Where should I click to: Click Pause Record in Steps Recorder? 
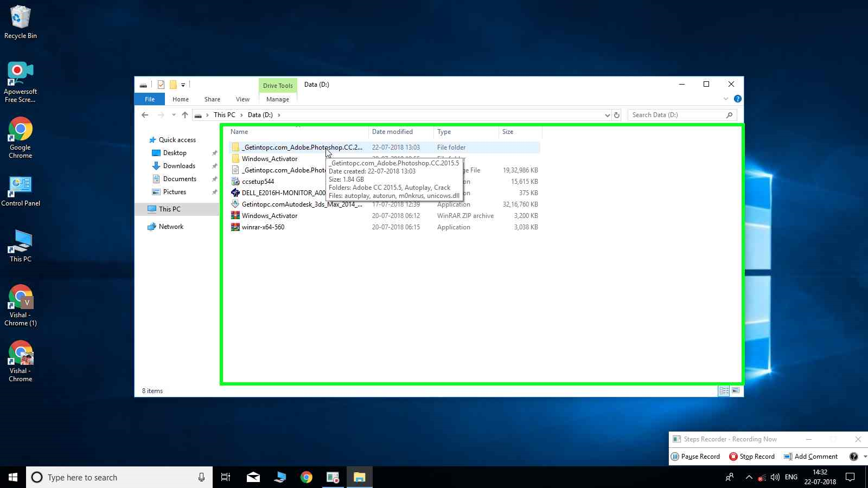tap(695, 457)
